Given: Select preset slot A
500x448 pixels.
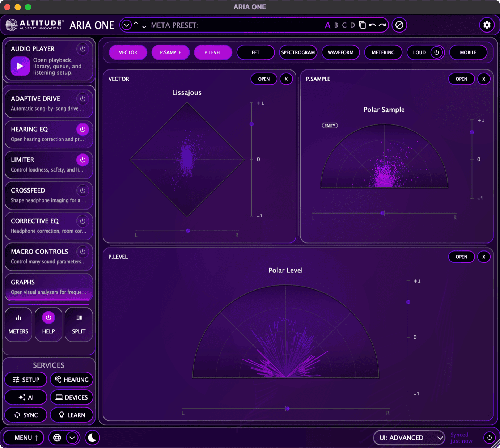Looking at the screenshot, I should coord(327,25).
